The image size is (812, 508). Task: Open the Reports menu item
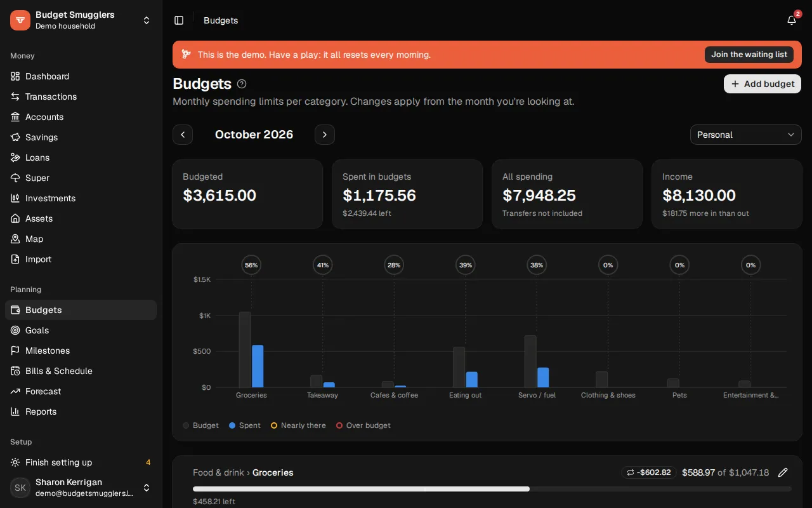click(x=81, y=411)
